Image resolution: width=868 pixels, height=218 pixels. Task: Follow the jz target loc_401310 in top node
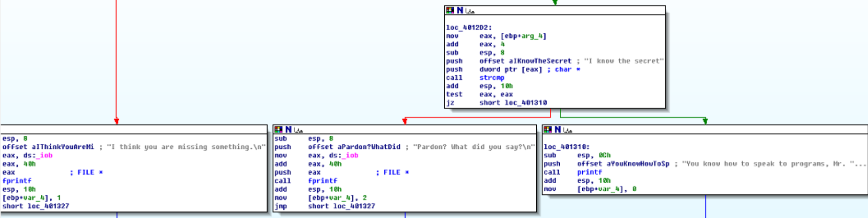tap(525, 103)
